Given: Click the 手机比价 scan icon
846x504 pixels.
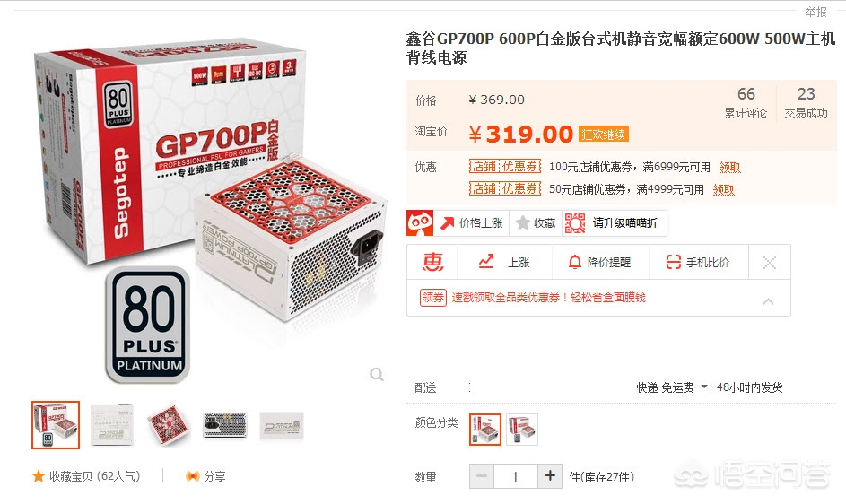Looking at the screenshot, I should [674, 262].
